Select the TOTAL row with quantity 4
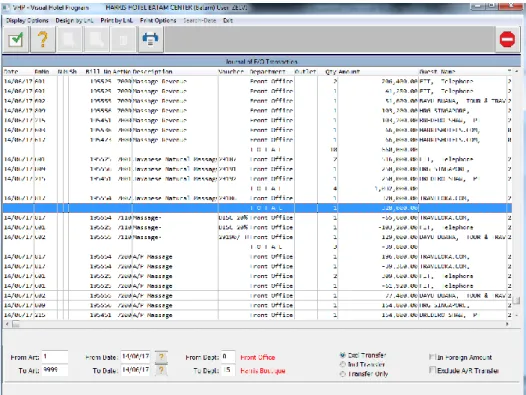526x395 pixels. click(x=257, y=189)
